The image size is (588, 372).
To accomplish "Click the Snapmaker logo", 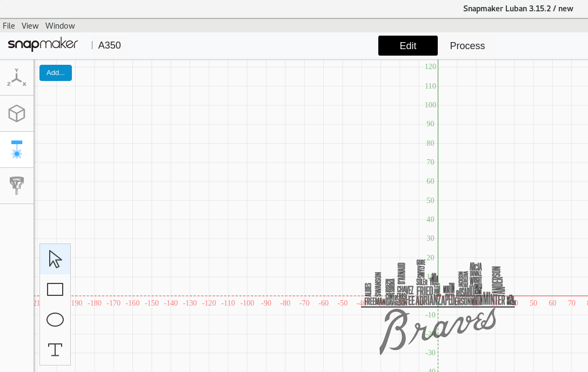I will [x=43, y=45].
